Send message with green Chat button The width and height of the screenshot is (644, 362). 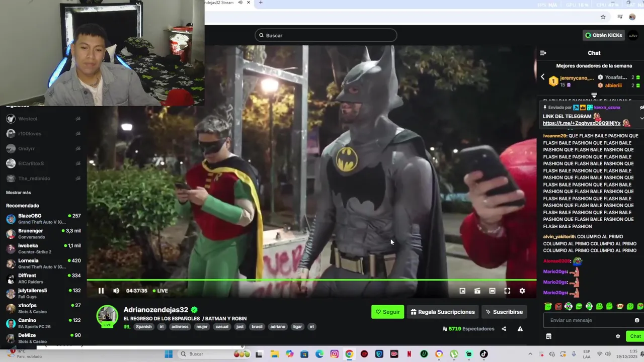click(635, 336)
